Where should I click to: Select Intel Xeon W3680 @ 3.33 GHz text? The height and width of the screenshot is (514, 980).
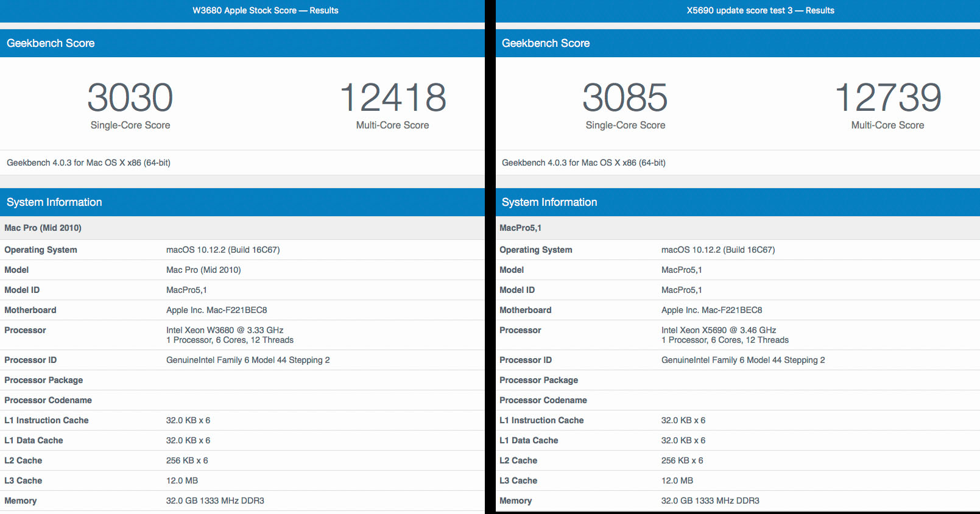tap(225, 330)
